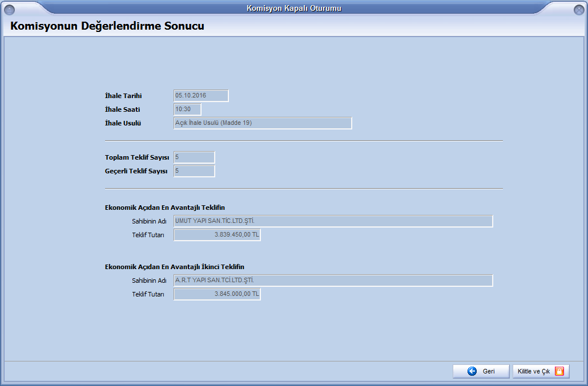Close the Komisyon Kapalı Oturumu window
588x386 pixels.
578,9
